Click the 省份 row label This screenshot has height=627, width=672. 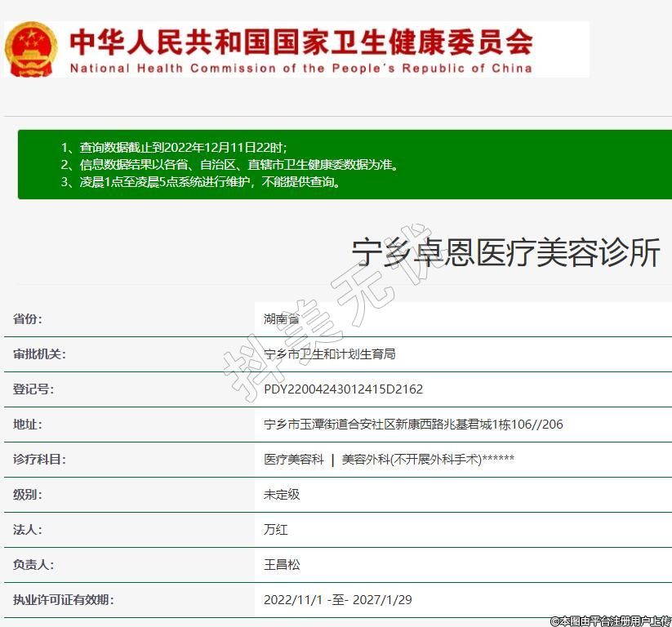pyautogui.click(x=28, y=319)
